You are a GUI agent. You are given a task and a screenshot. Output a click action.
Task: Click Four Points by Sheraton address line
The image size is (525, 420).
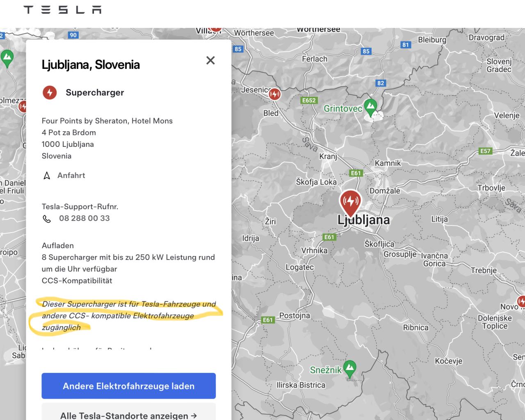pyautogui.click(x=107, y=121)
